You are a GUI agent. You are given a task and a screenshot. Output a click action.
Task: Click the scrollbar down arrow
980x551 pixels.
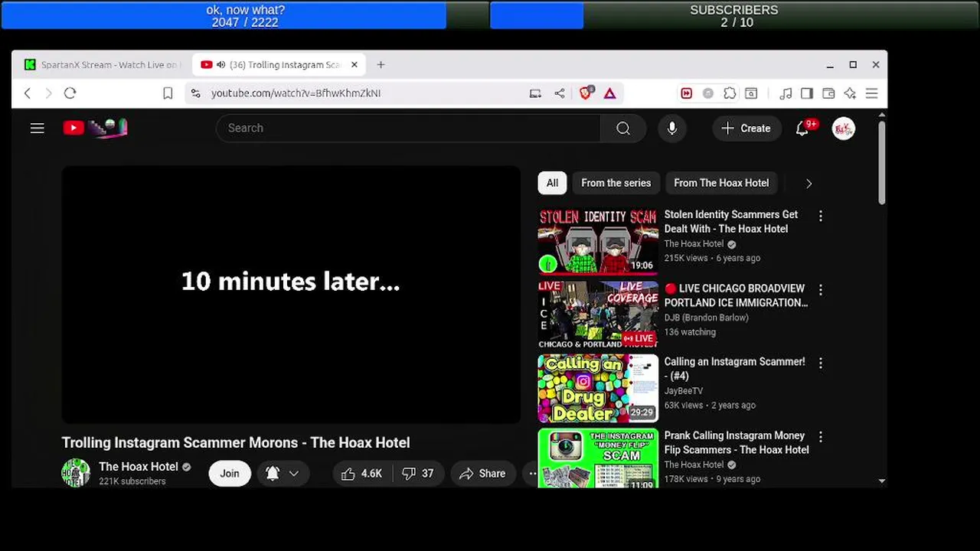882,481
